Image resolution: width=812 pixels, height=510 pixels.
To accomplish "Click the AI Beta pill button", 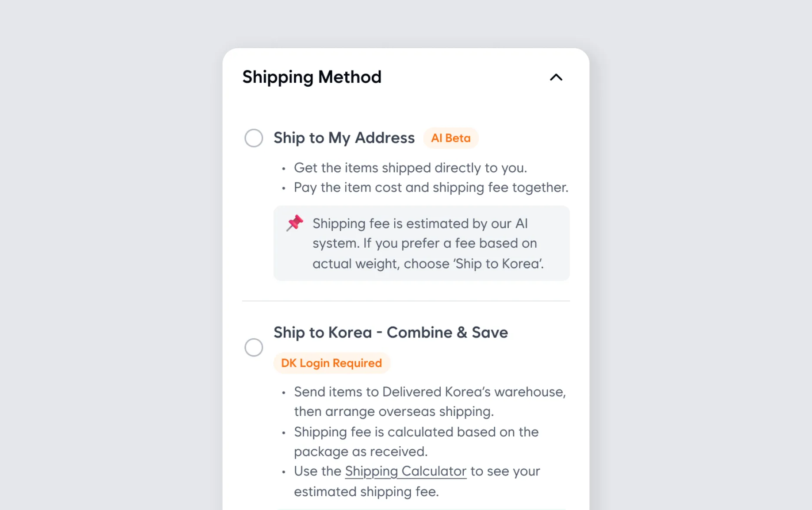I will click(x=451, y=138).
